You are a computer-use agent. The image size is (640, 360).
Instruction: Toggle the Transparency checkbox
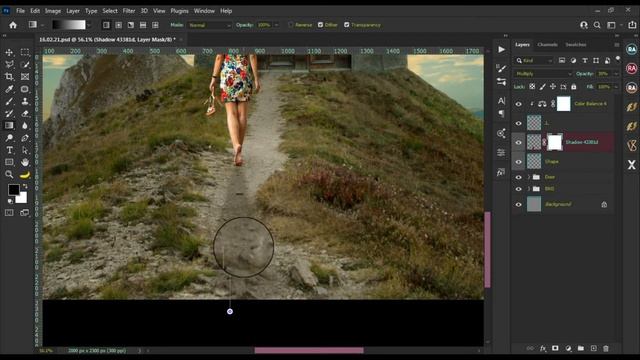coord(347,25)
